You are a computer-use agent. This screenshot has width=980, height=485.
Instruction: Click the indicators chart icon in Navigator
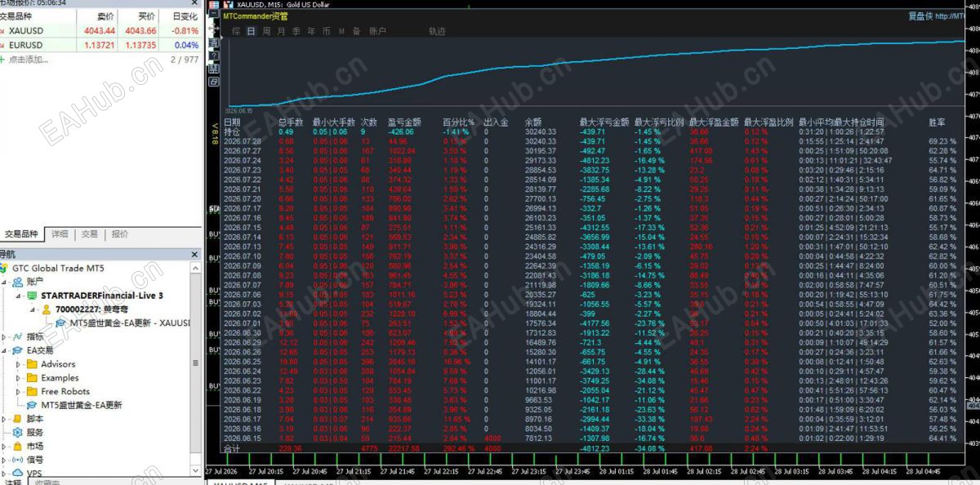pos(16,336)
